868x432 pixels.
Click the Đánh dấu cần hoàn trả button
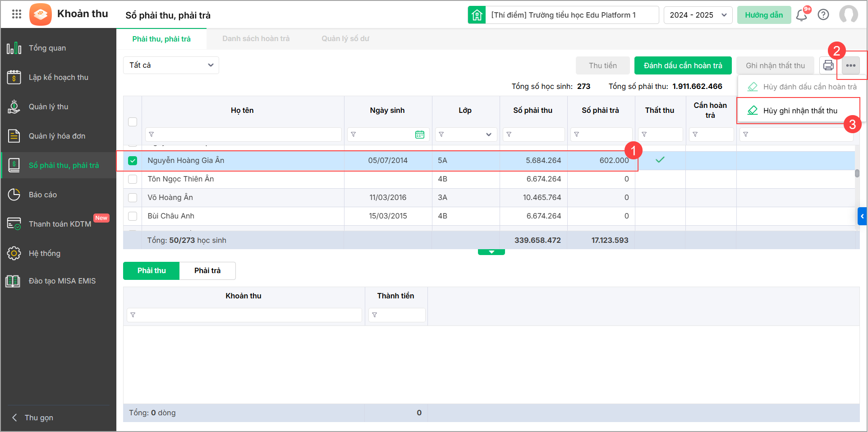pos(683,65)
